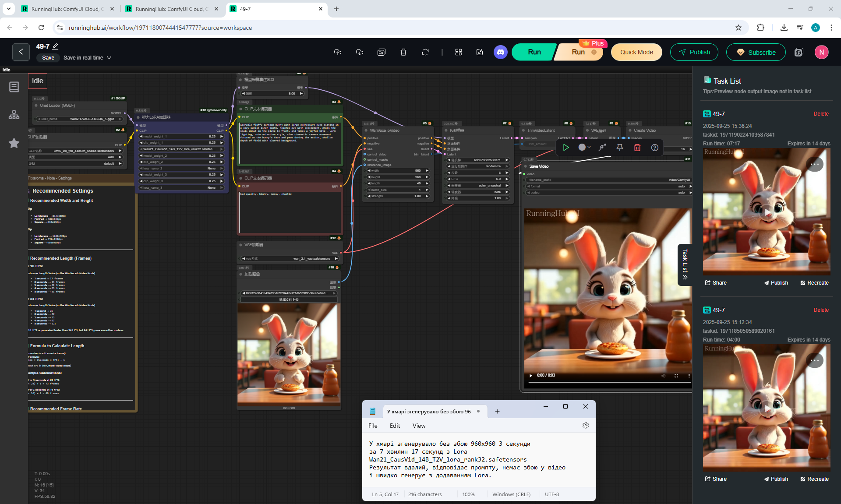The width and height of the screenshot is (841, 504).
Task: Open the node help question mark icon
Action: click(x=654, y=148)
